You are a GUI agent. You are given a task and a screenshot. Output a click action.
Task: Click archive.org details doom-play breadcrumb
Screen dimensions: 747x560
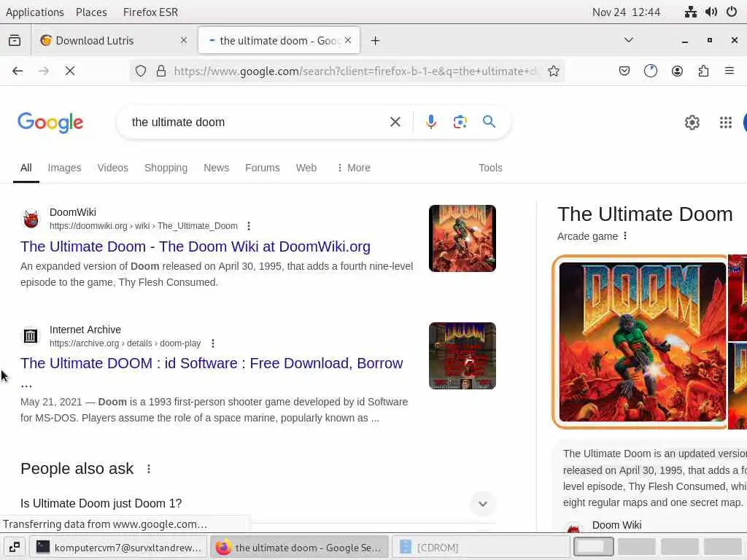pos(125,343)
